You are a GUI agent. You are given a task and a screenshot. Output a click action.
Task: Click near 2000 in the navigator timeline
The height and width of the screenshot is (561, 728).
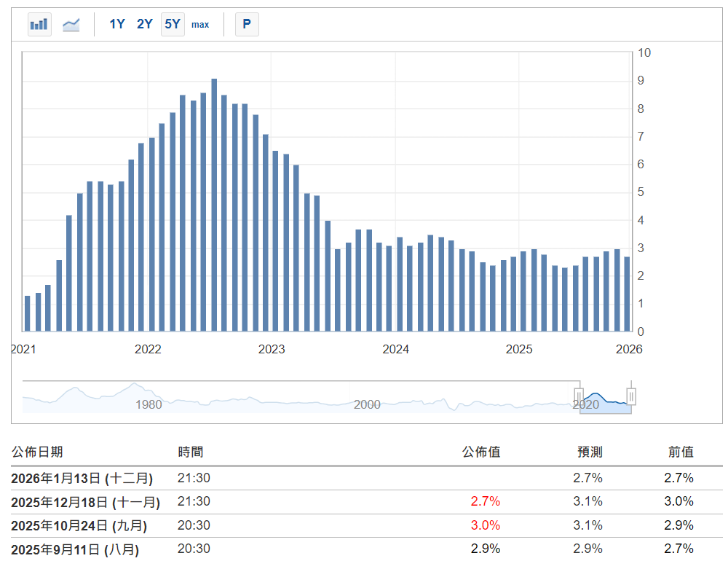click(x=367, y=404)
